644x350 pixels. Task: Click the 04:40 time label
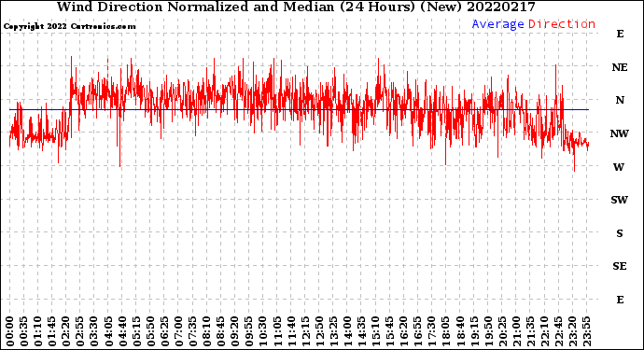pos(122,332)
